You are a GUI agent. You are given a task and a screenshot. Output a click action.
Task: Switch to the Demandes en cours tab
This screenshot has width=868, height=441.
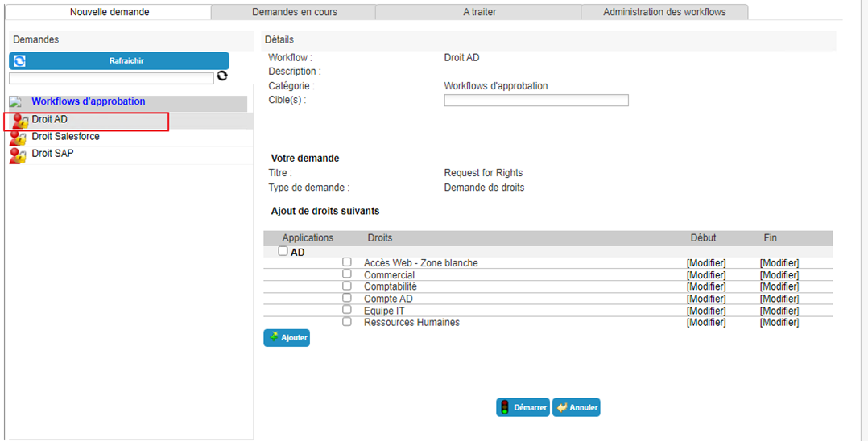click(x=294, y=11)
